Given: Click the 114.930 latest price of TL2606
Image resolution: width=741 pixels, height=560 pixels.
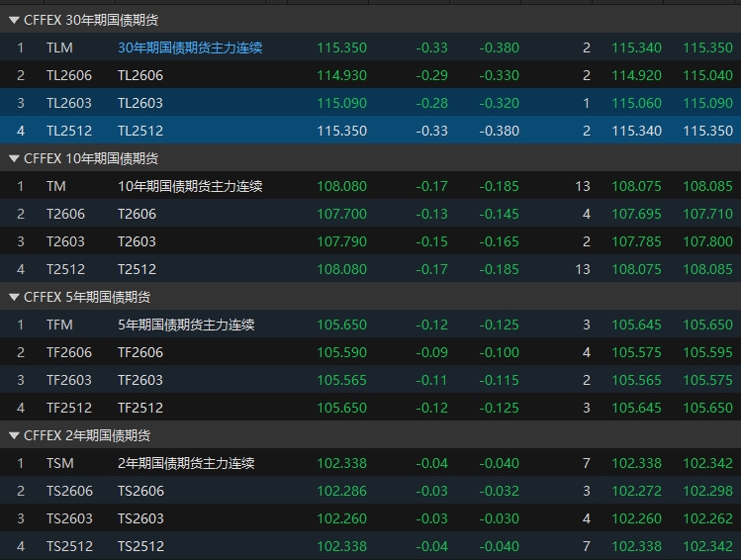Looking at the screenshot, I should 341,75.
